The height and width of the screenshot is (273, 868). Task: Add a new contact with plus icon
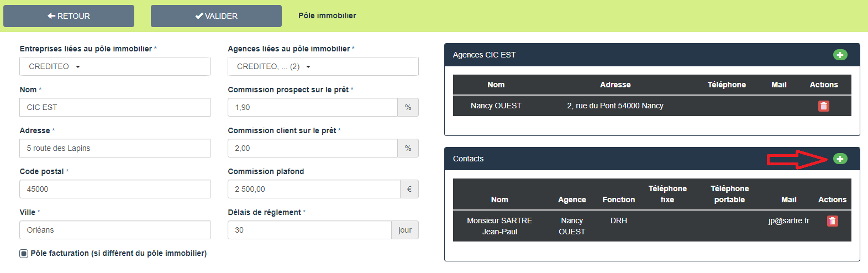point(840,159)
